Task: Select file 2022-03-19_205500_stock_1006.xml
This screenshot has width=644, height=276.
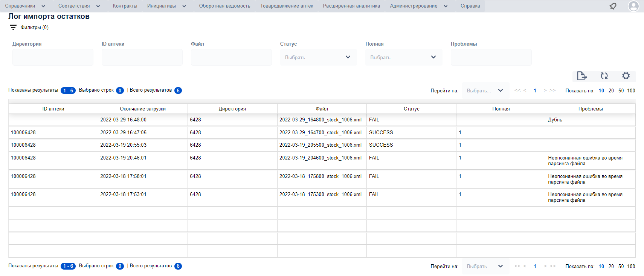Action: tap(320, 145)
